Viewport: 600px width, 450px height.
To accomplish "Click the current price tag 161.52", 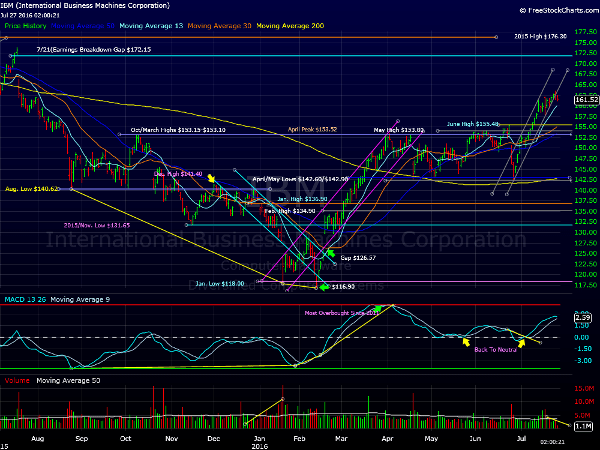I will (x=587, y=100).
